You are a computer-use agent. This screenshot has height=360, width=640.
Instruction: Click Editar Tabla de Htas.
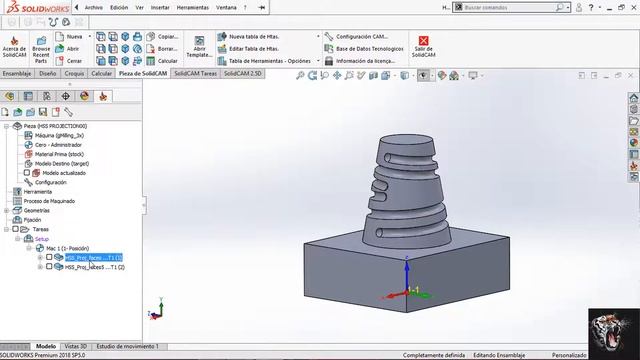point(248,49)
